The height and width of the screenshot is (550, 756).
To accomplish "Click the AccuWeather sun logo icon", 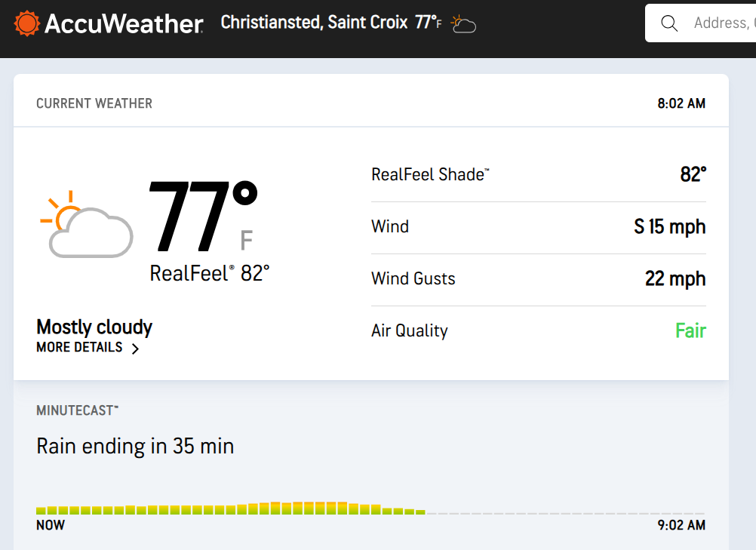I will pyautogui.click(x=26, y=23).
